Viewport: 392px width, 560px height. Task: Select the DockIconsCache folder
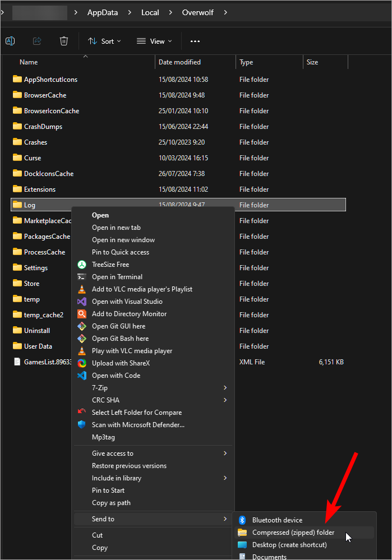(49, 174)
